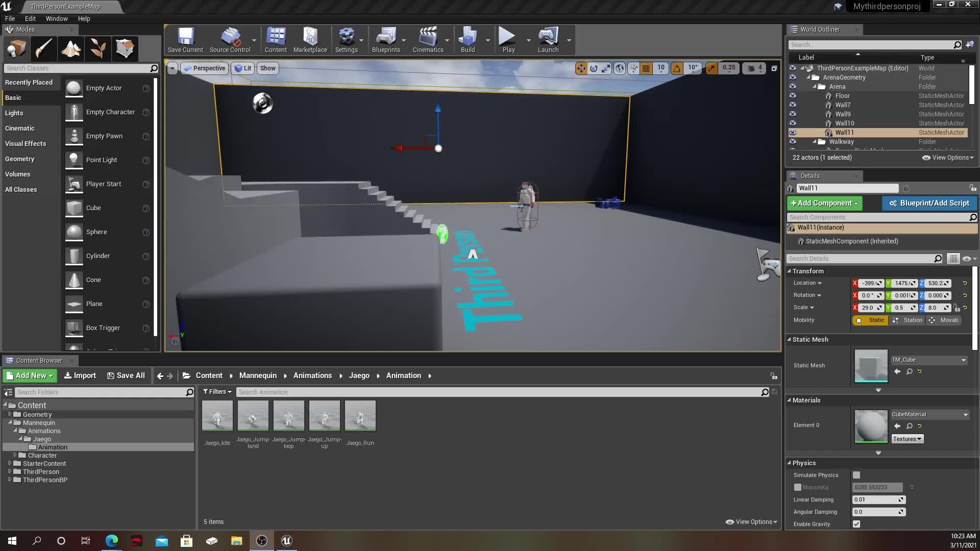Select the Window menu item

click(x=56, y=18)
